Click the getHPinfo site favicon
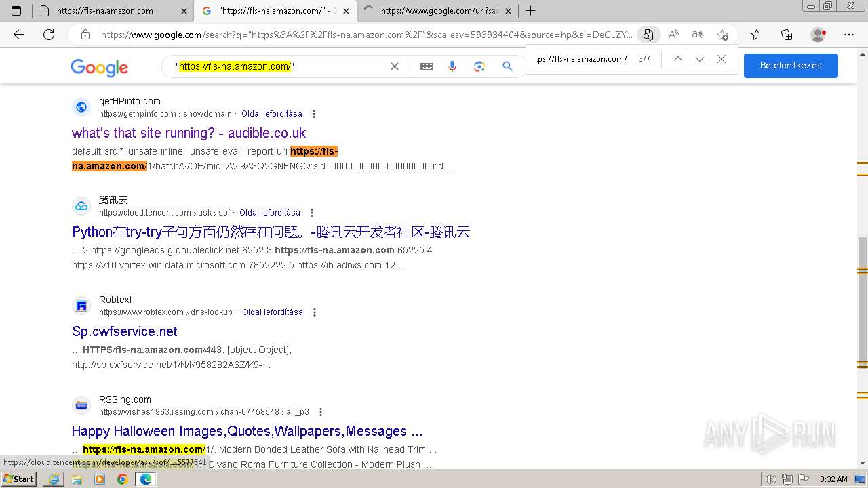This screenshot has width=868, height=488. coord(81,107)
